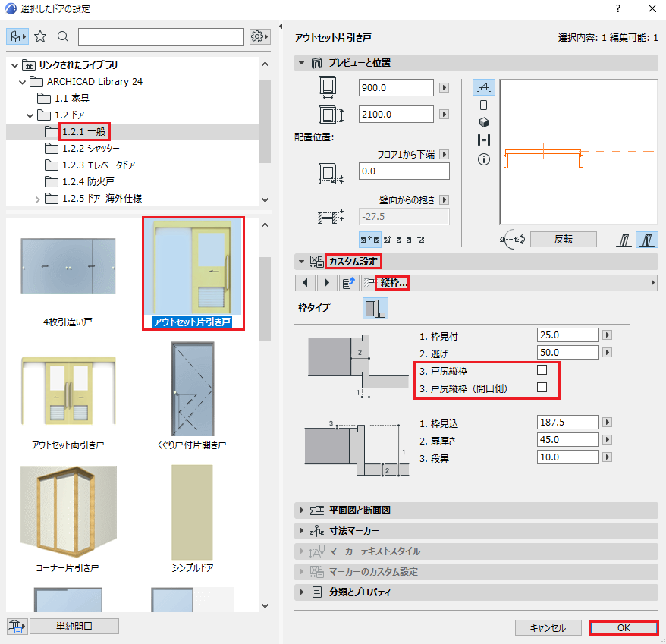The image size is (666, 644).
Task: Expand the 平面図と断面図 panel
Action: pyautogui.click(x=301, y=510)
